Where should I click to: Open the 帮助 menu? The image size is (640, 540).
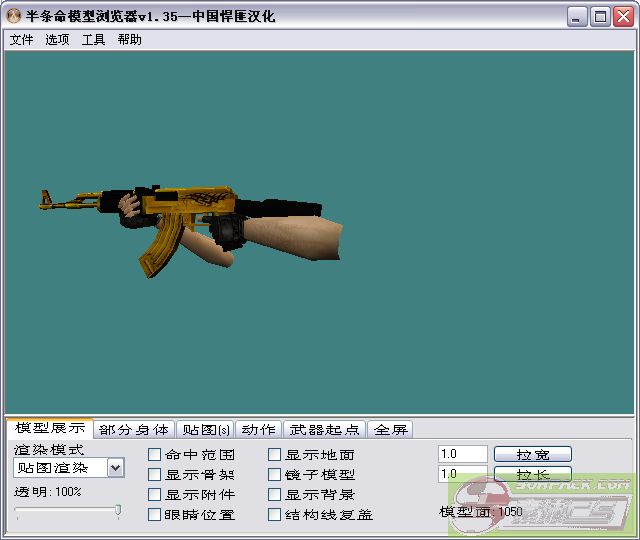[x=129, y=40]
